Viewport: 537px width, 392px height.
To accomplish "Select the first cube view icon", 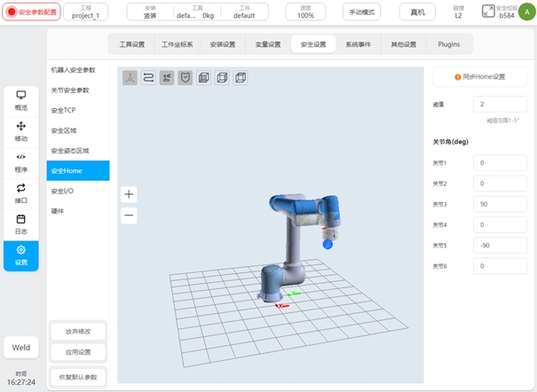I will tap(204, 78).
